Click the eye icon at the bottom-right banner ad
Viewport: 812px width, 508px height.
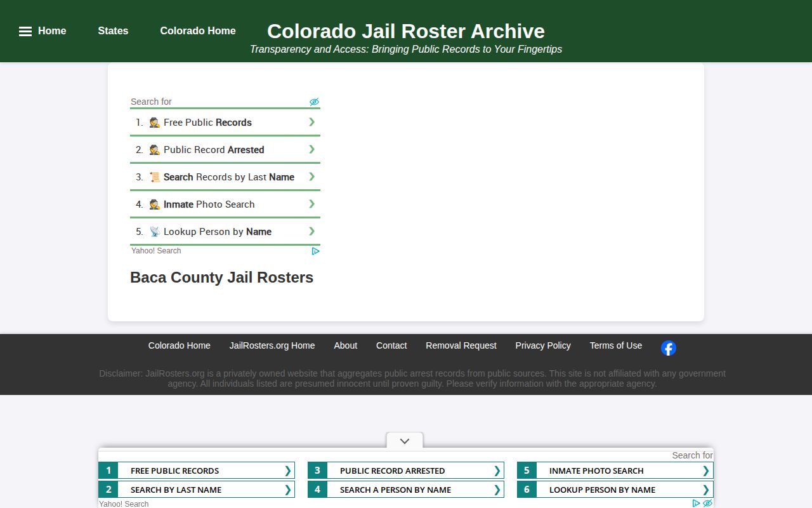[x=708, y=503]
